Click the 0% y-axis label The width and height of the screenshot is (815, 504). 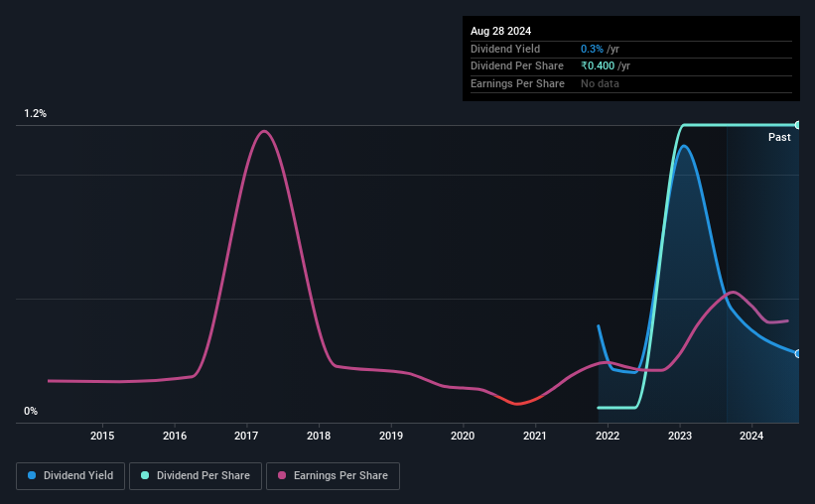tap(31, 411)
